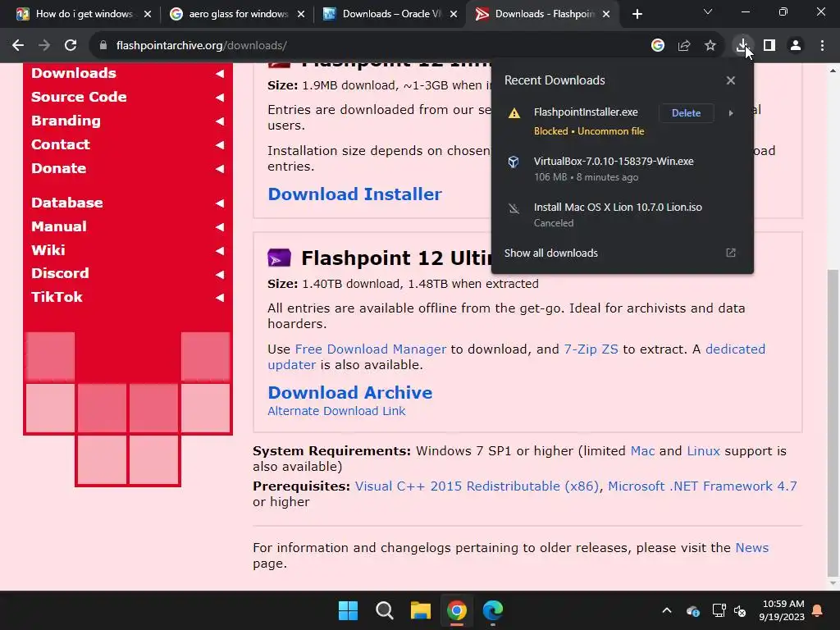Screen dimensions: 840x630
Task: Open the Mac support link
Action: (642, 451)
